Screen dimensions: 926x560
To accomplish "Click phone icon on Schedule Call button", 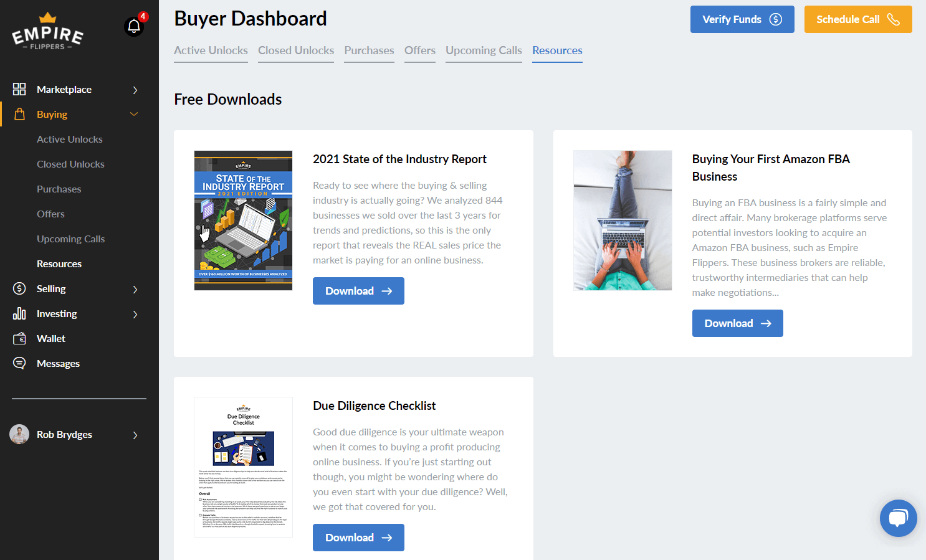I will point(894,19).
